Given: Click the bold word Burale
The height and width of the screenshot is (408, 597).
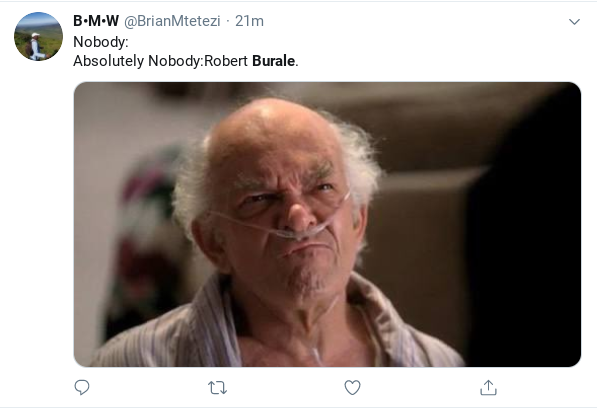Looking at the screenshot, I should click(273, 61).
